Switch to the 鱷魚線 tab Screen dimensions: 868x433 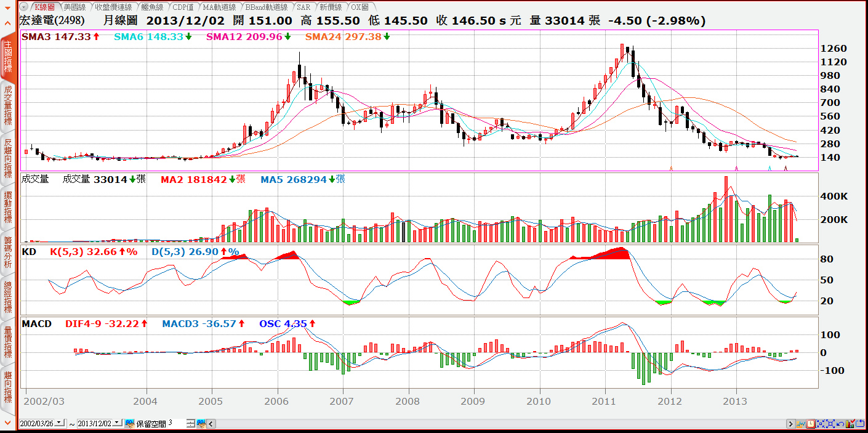tap(152, 7)
